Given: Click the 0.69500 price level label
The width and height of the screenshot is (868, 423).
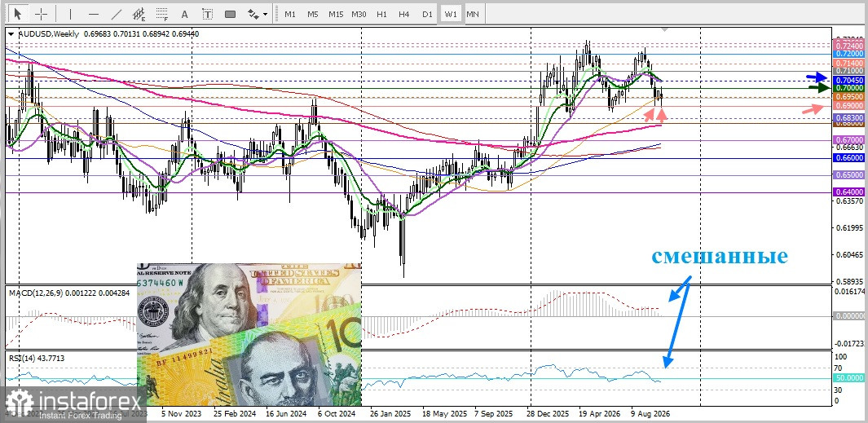Looking at the screenshot, I should (x=848, y=96).
